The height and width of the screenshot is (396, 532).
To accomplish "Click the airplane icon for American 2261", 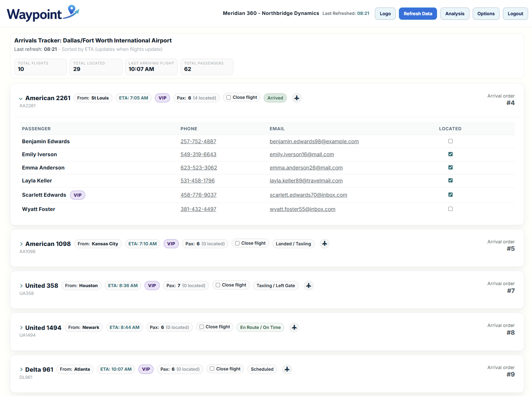I will 296,98.
